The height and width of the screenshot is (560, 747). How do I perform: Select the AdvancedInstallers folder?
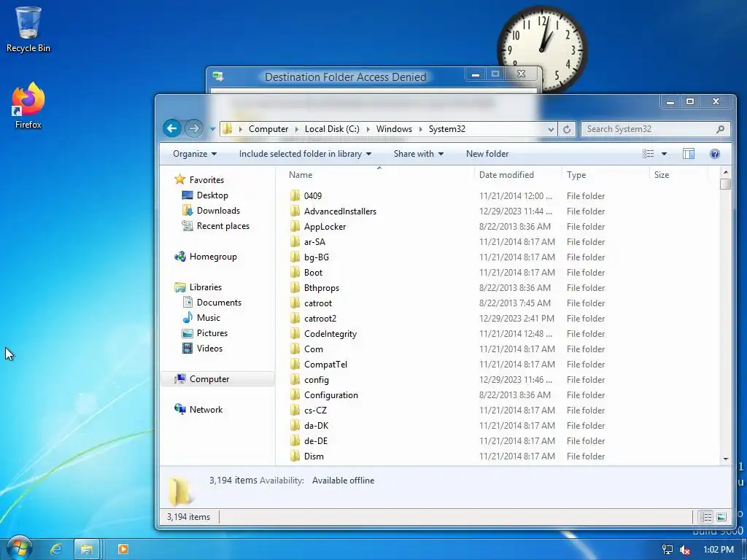pos(333,211)
